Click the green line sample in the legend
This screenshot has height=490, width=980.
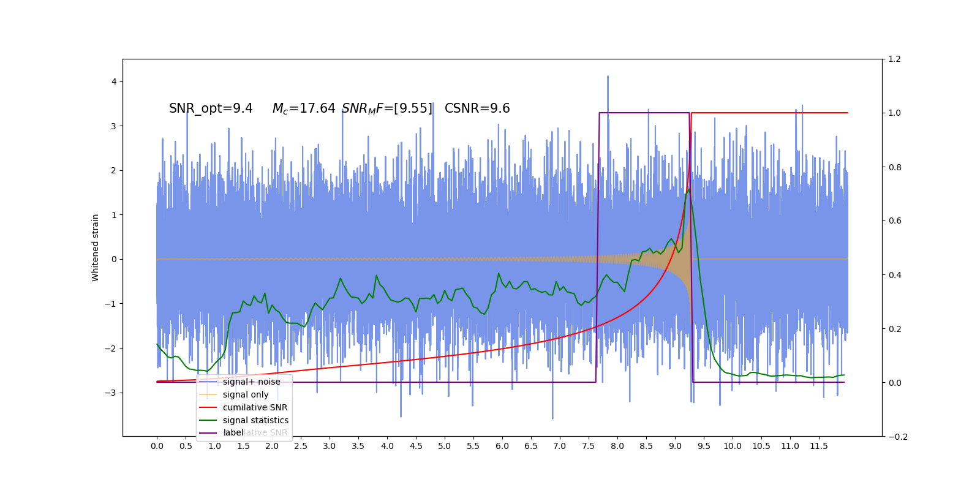click(x=208, y=420)
